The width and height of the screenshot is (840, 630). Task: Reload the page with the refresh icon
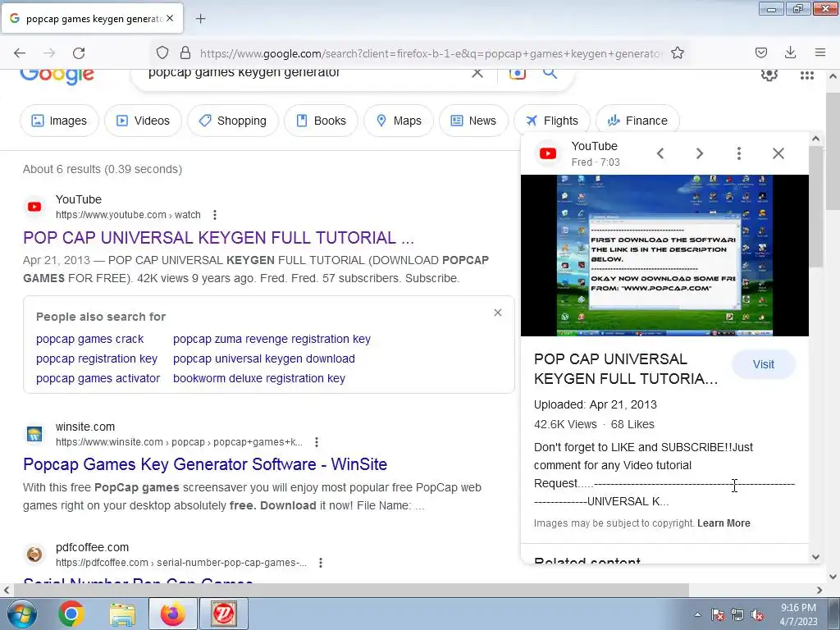pyautogui.click(x=79, y=52)
